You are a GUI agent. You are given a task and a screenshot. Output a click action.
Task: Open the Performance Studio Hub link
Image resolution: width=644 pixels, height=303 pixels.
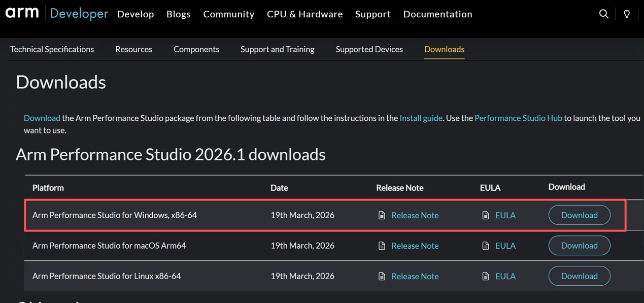518,118
